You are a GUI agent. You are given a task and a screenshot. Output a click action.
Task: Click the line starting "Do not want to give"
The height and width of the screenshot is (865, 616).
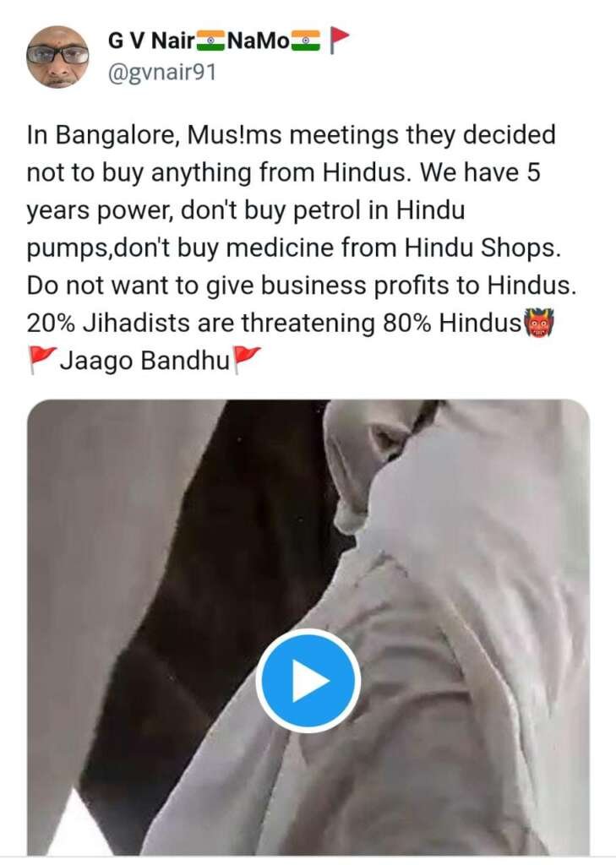(x=302, y=286)
